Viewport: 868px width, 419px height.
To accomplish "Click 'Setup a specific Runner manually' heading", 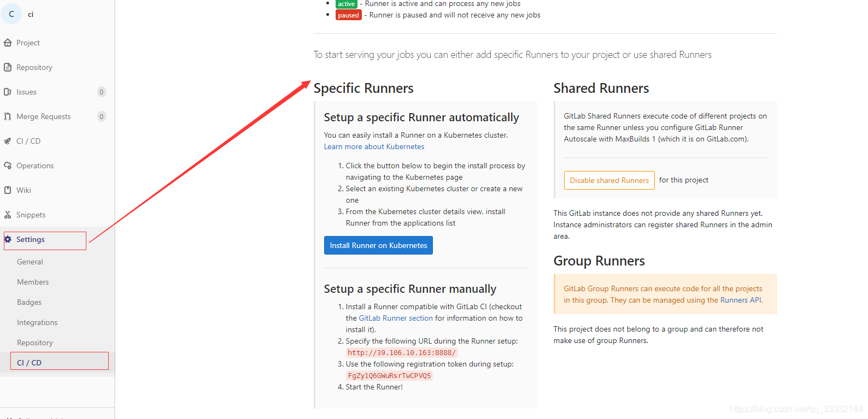I will click(x=410, y=289).
